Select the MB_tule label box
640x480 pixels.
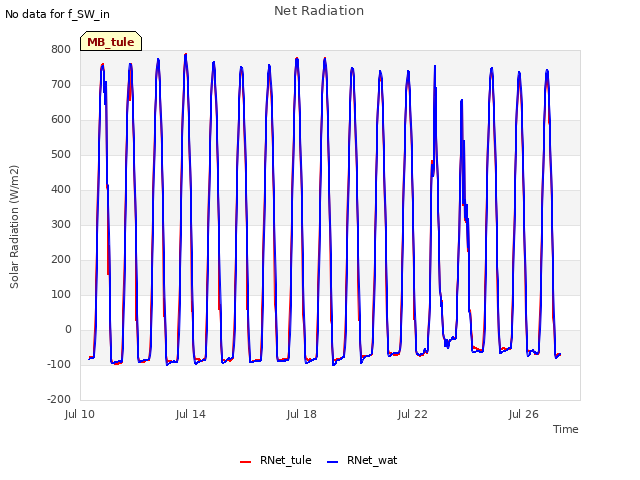click(x=111, y=41)
